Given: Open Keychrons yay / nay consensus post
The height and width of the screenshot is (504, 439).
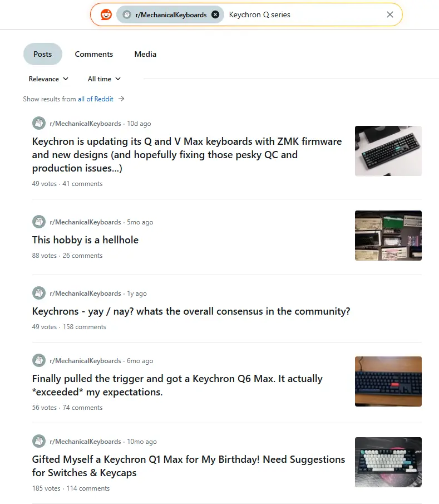Looking at the screenshot, I should tap(191, 311).
